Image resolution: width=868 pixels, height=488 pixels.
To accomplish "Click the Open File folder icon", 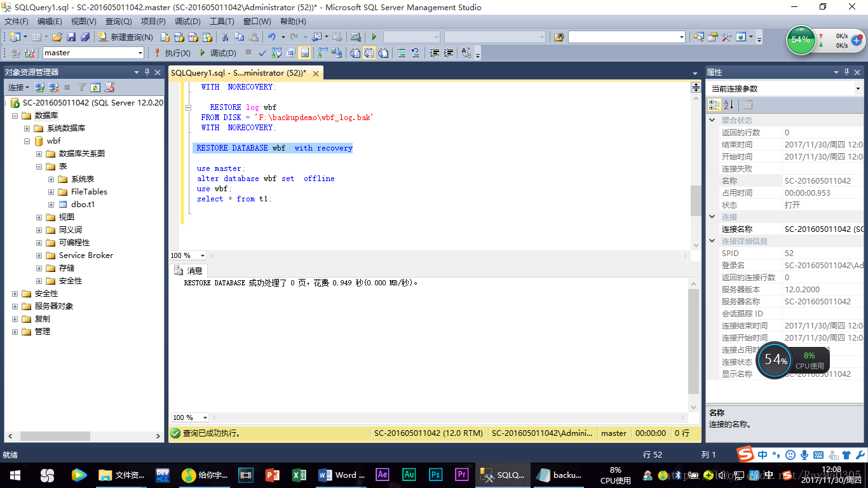I will [x=57, y=37].
